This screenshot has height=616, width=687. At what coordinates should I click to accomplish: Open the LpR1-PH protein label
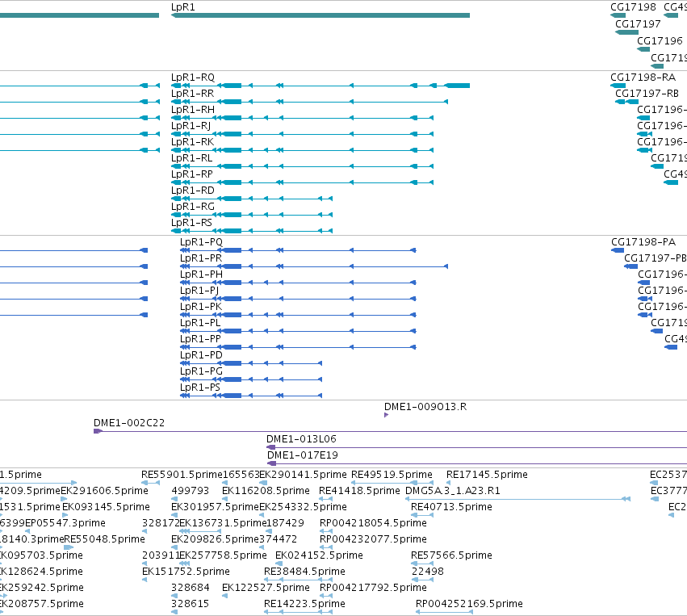pos(202,274)
